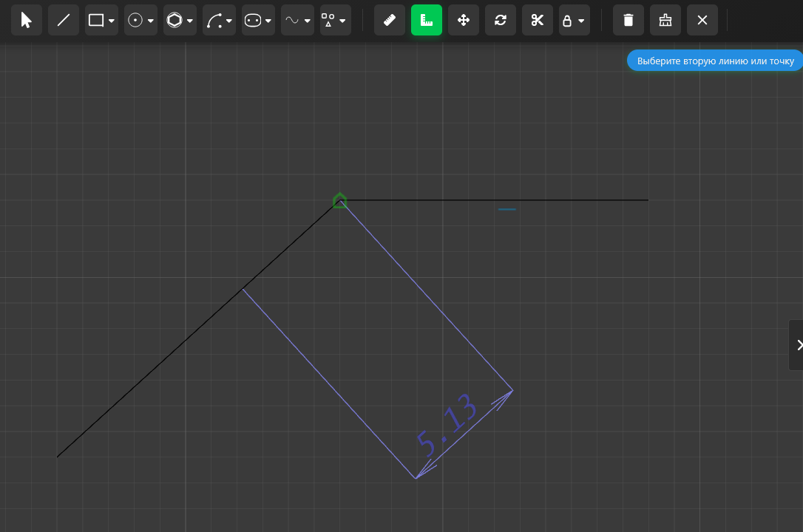Expand the padlock constraint dropdown arrow
The image size is (803, 532).
tap(581, 21)
